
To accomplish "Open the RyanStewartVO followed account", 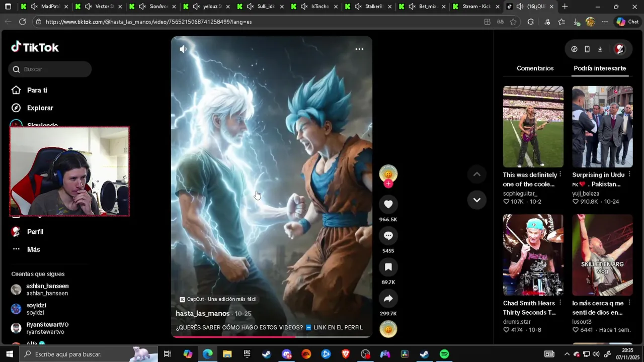I will pos(40,328).
